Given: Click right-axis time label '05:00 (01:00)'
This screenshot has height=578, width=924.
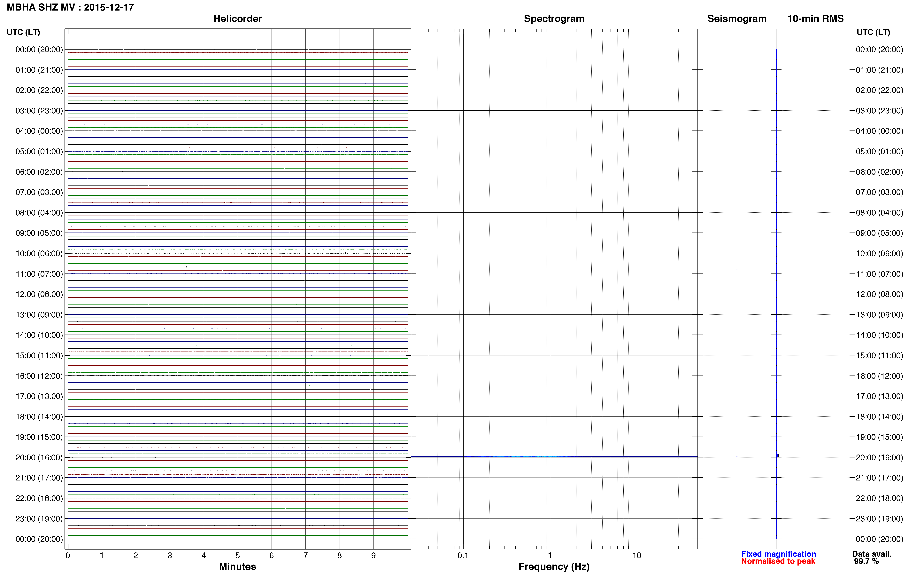Looking at the screenshot, I should click(x=879, y=151).
